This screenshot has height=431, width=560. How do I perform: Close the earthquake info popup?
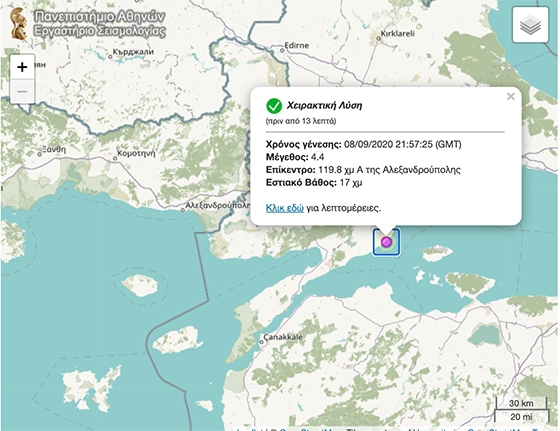click(510, 96)
